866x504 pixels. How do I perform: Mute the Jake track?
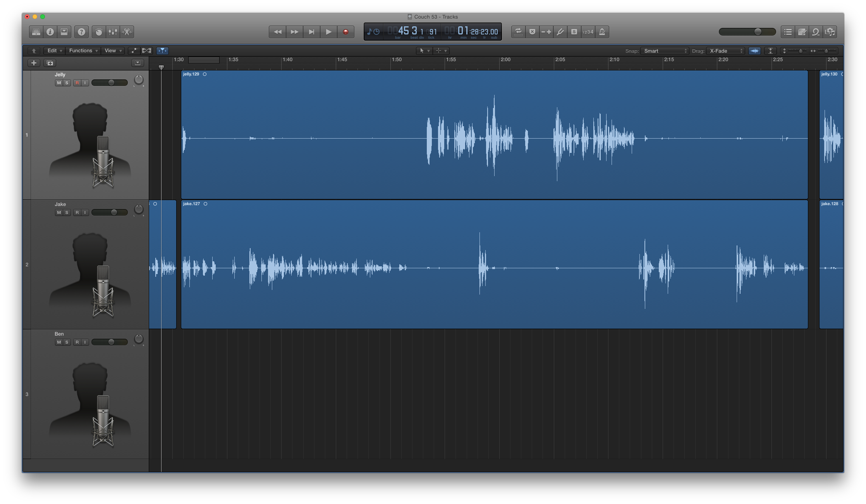59,213
